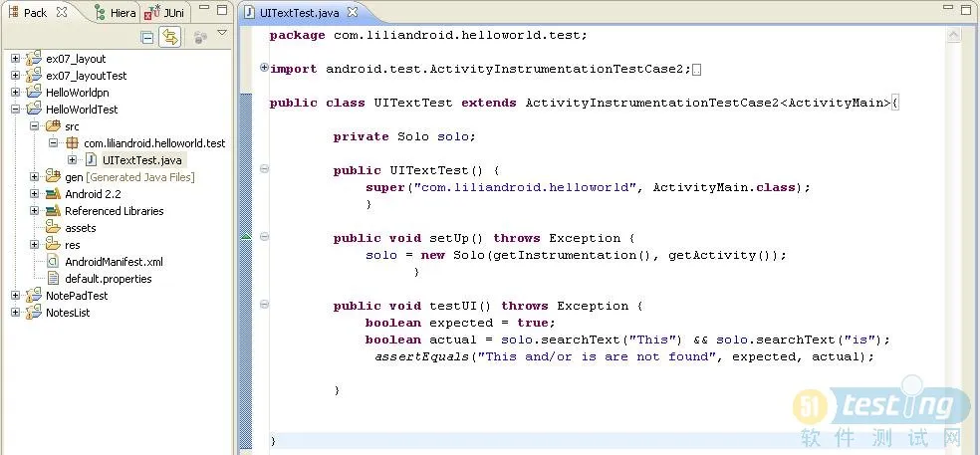Viewport: 980px width, 455px height.
Task: Expand the res folder
Action: tap(35, 244)
